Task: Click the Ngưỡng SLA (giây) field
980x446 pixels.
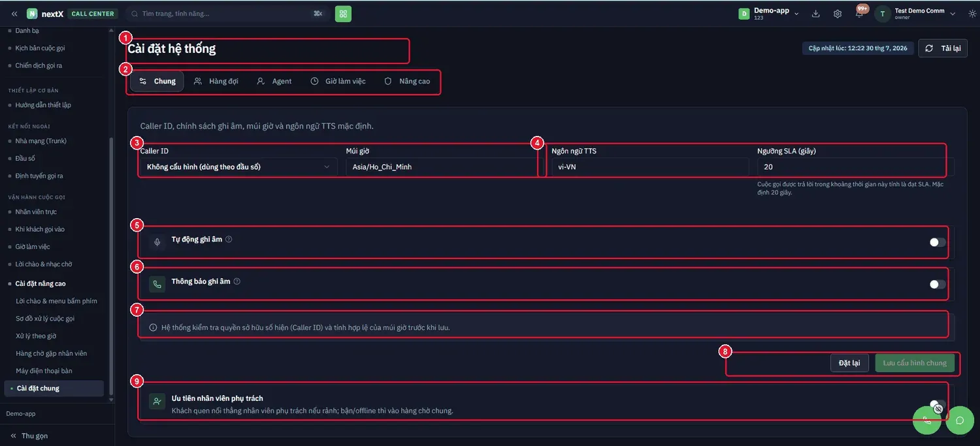Action: tap(856, 167)
